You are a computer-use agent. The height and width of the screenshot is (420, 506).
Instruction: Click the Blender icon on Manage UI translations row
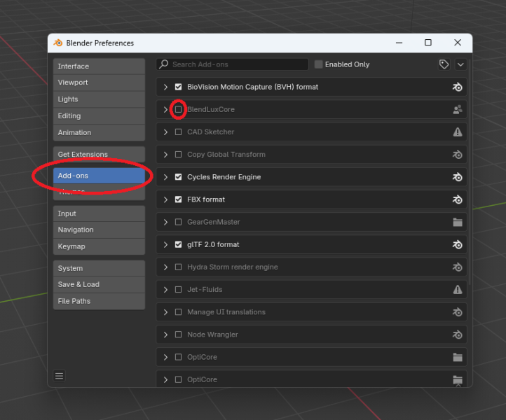click(x=457, y=312)
